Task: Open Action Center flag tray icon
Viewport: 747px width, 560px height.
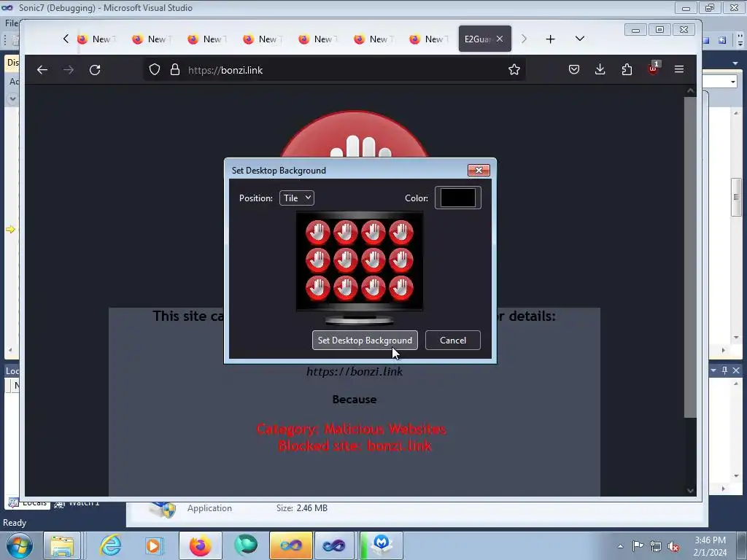Action: 638,546
